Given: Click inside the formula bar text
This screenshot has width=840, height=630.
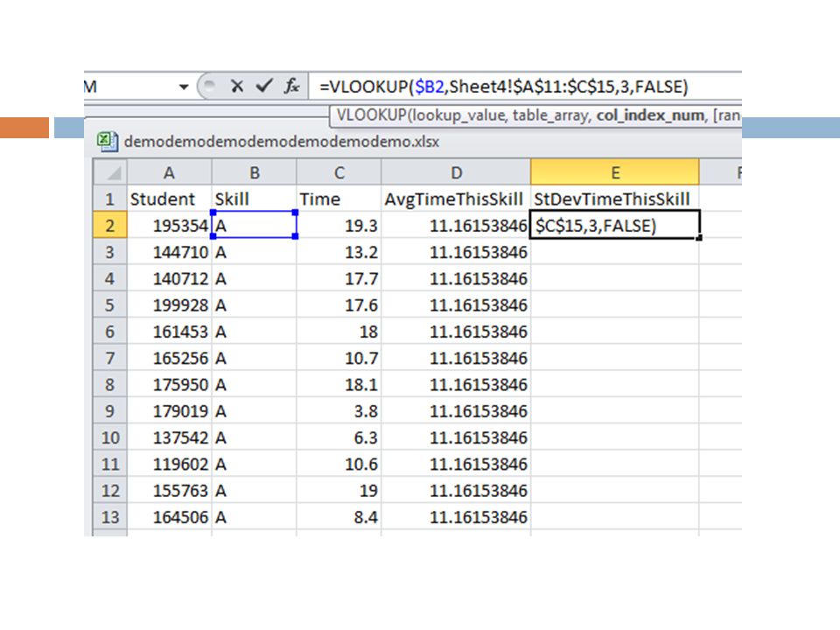Looking at the screenshot, I should coord(504,87).
